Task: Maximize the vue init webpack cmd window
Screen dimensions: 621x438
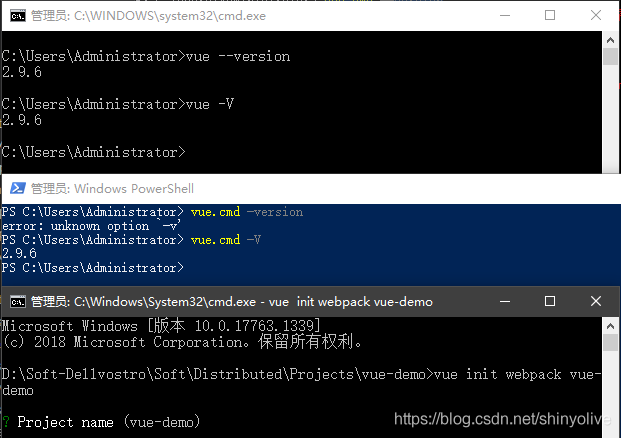Action: (x=550, y=302)
